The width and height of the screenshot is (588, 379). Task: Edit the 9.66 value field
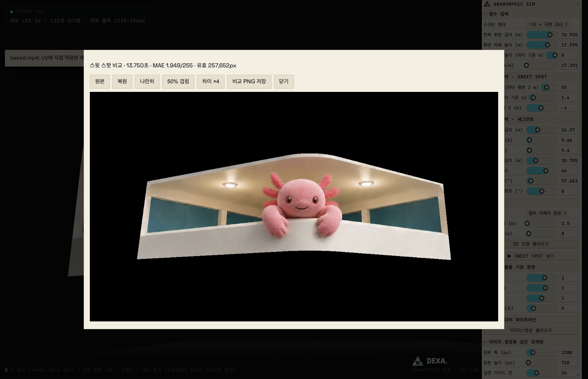coord(569,140)
